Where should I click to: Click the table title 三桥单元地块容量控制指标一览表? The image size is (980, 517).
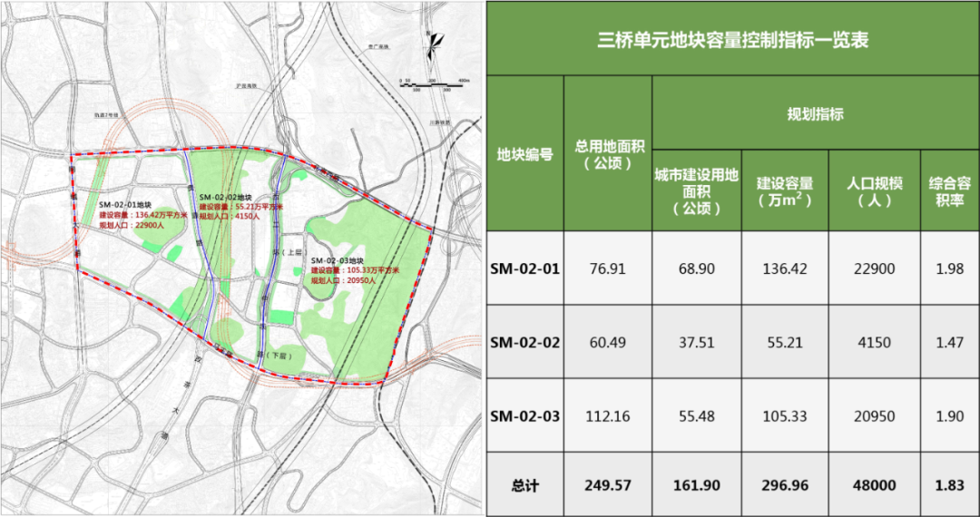(732, 40)
